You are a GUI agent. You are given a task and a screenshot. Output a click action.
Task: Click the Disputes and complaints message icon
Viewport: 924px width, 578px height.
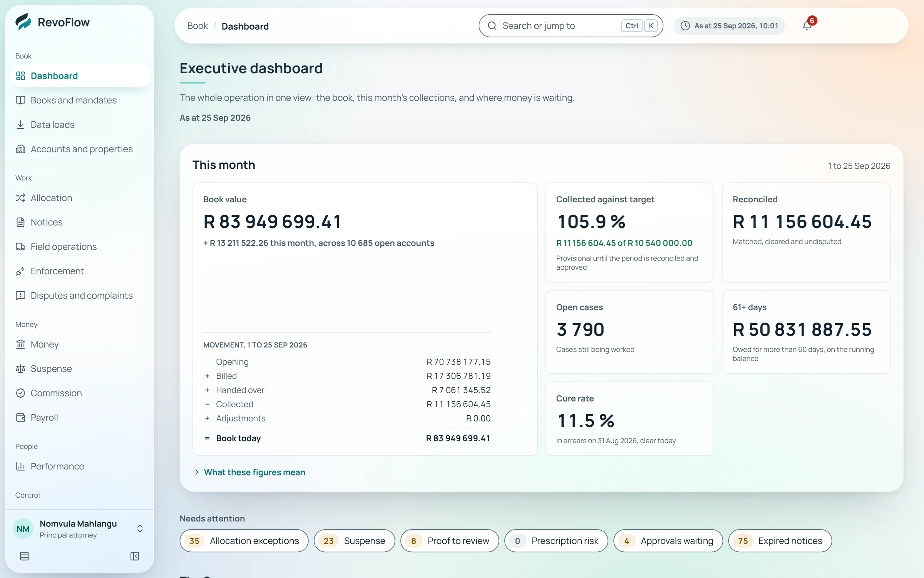point(20,296)
